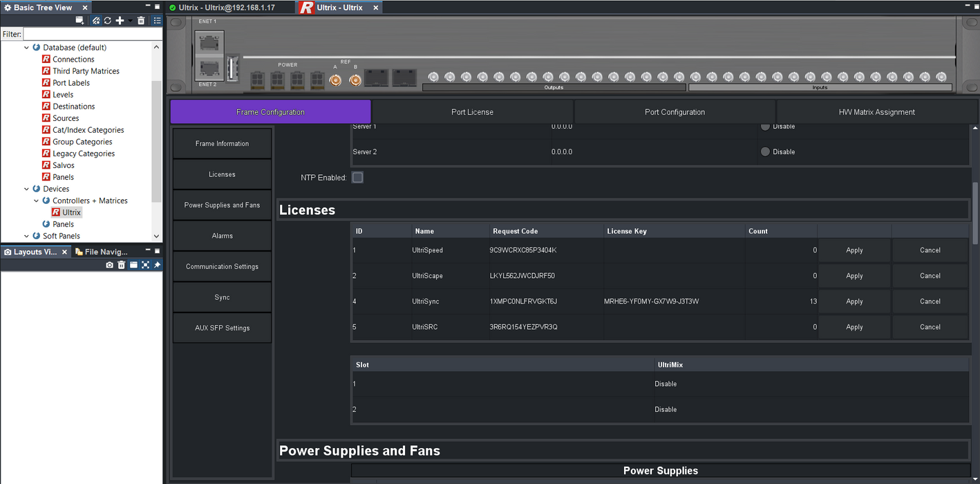The height and width of the screenshot is (484, 980).
Task: Toggle the list view icon in tree toolbar
Action: click(157, 21)
